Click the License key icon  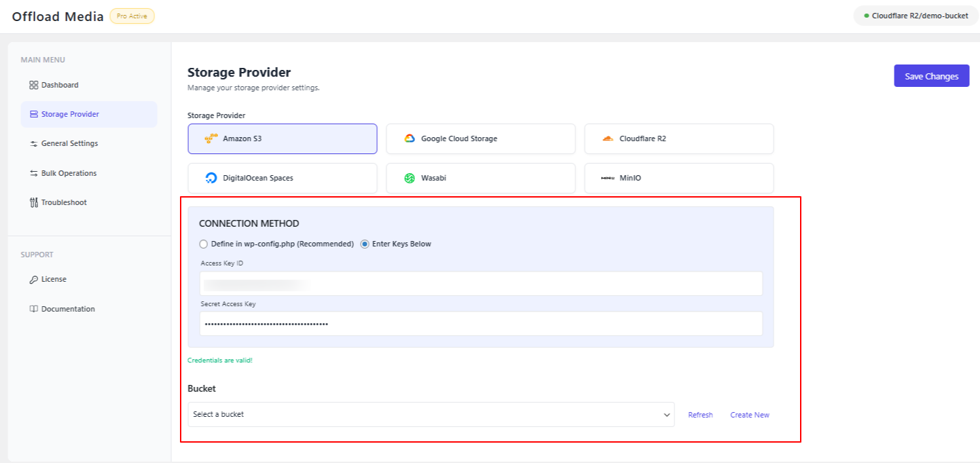pos(34,280)
